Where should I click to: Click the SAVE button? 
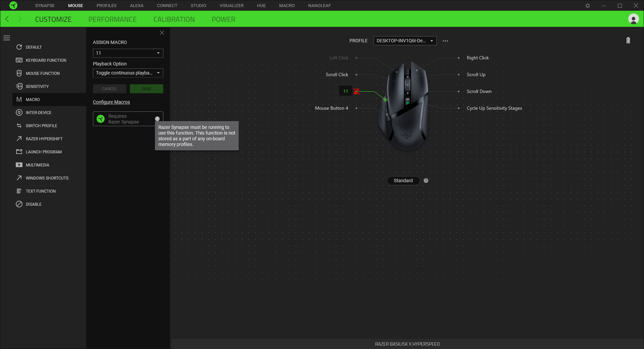point(147,89)
